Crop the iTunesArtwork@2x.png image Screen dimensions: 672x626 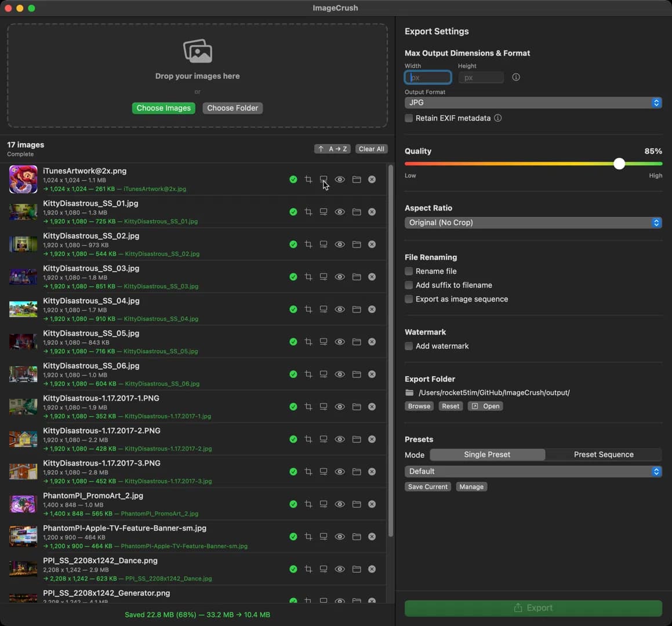(308, 180)
